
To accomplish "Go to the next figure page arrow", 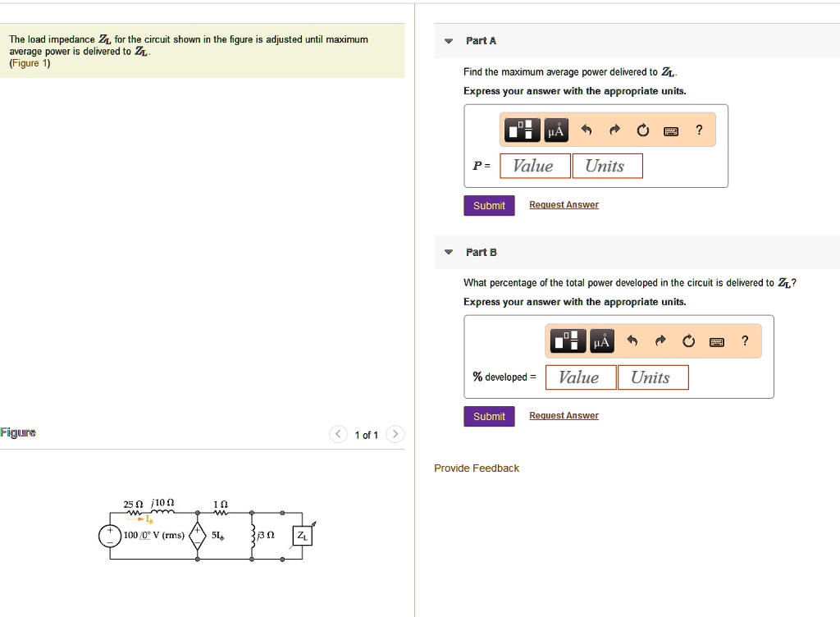I will click(395, 434).
